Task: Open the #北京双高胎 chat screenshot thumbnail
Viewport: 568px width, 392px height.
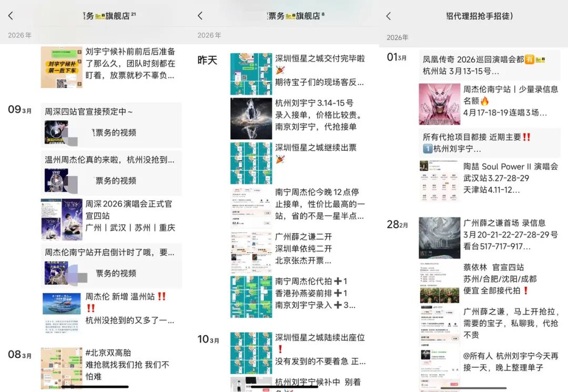Action: point(62,368)
